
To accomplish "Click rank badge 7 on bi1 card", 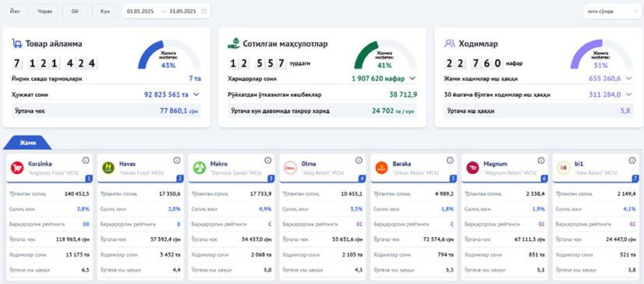I will [635, 179].
